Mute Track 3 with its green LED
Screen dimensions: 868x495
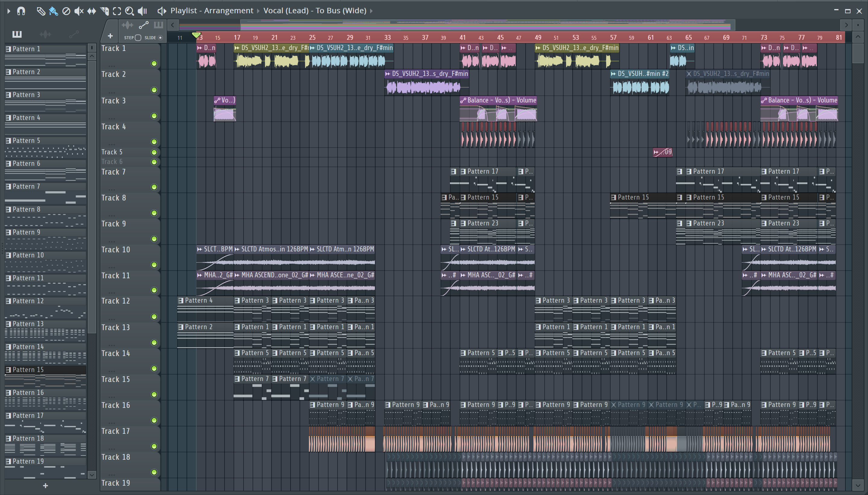pos(154,116)
